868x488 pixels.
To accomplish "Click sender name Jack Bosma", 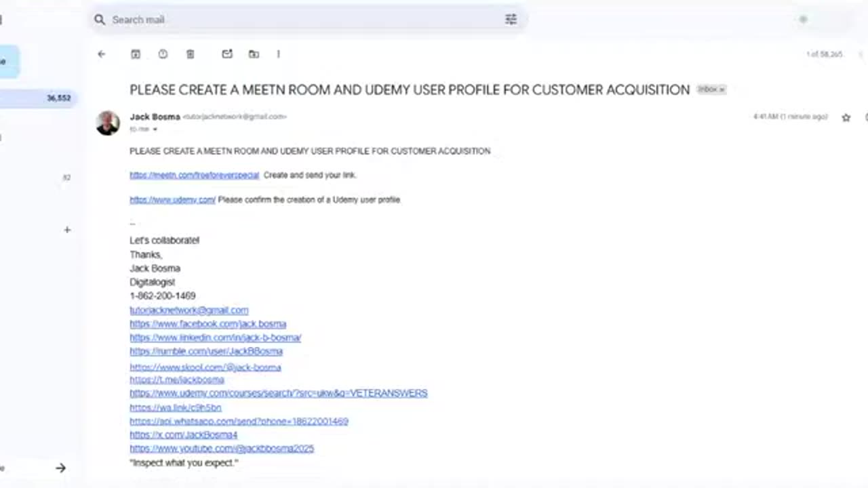I will (x=155, y=117).
